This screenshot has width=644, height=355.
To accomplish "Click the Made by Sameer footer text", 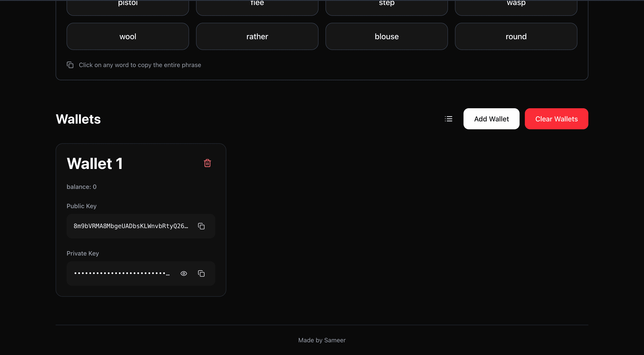I will [322, 340].
